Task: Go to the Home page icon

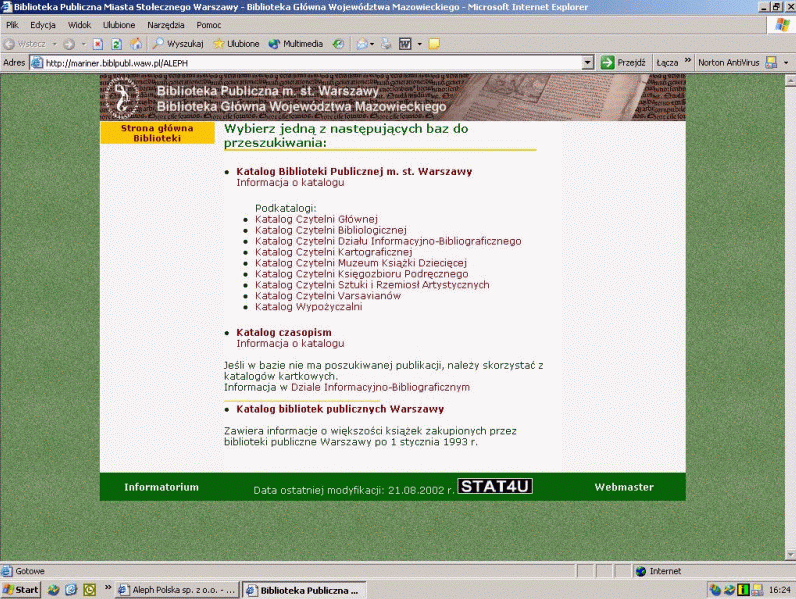Action: [x=135, y=44]
